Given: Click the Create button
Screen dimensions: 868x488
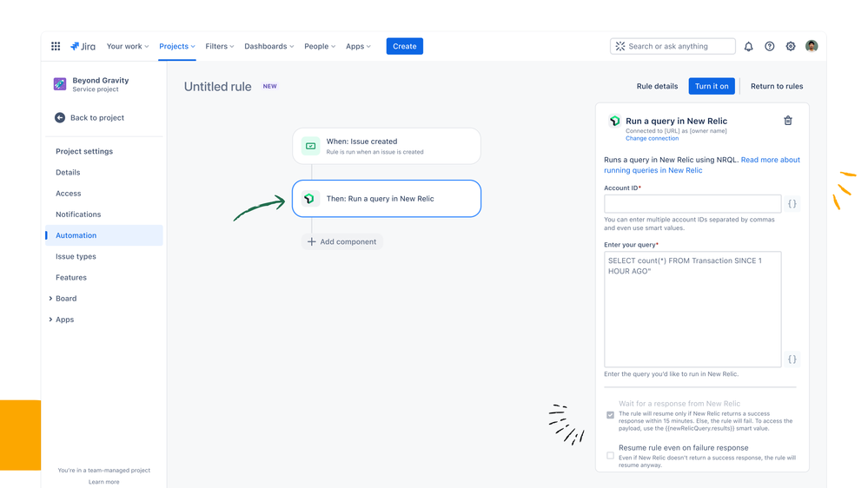Looking at the screenshot, I should (x=405, y=47).
